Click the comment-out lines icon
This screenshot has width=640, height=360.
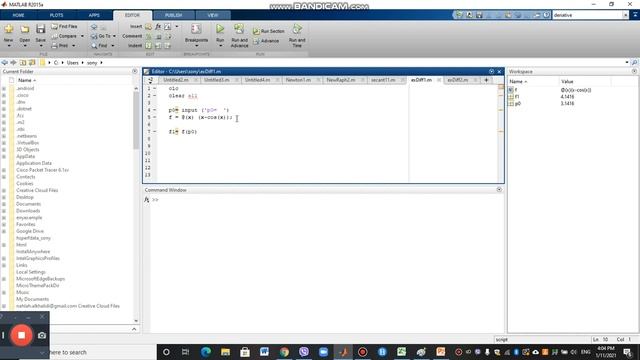[149, 36]
